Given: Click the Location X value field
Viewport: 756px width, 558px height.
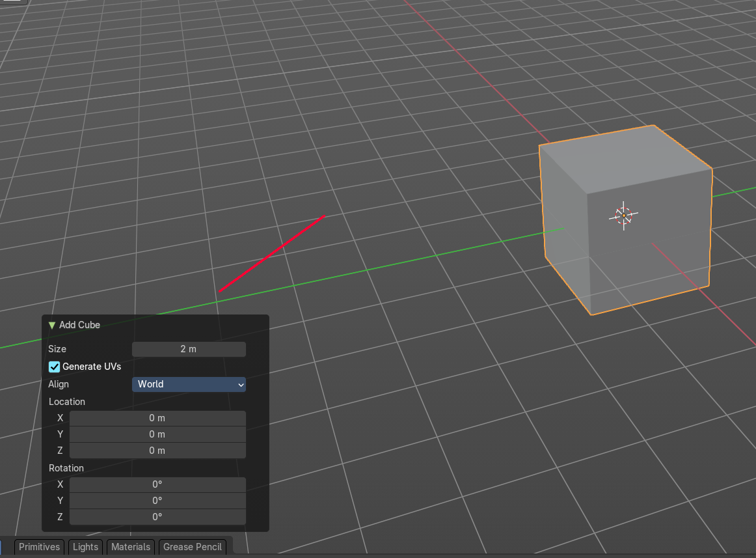Looking at the screenshot, I should coord(157,418).
